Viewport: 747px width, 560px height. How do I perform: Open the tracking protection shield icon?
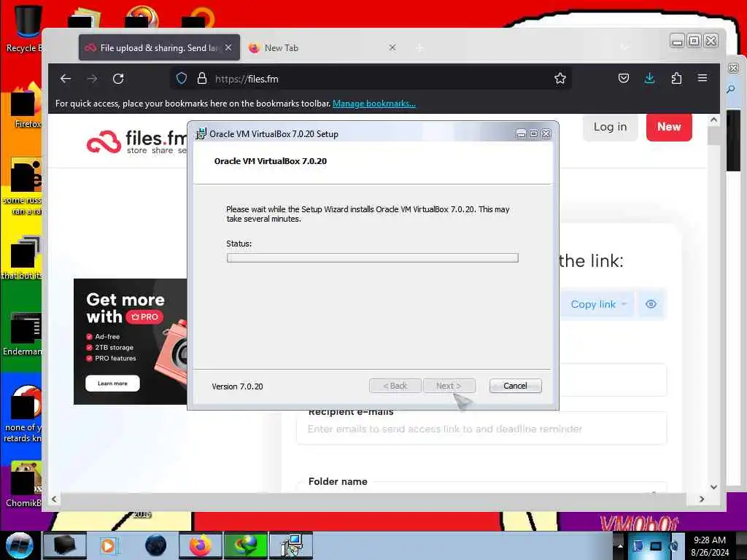coord(182,79)
